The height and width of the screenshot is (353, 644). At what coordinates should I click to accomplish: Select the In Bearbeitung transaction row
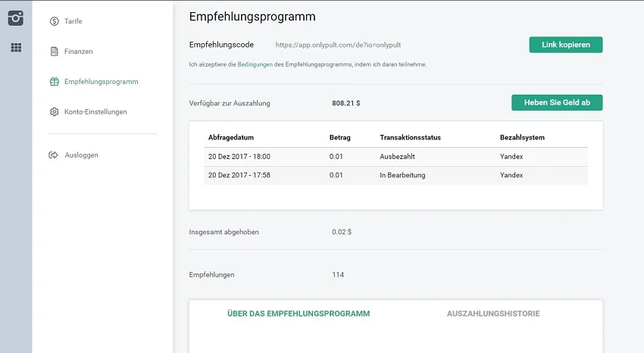tap(395, 175)
